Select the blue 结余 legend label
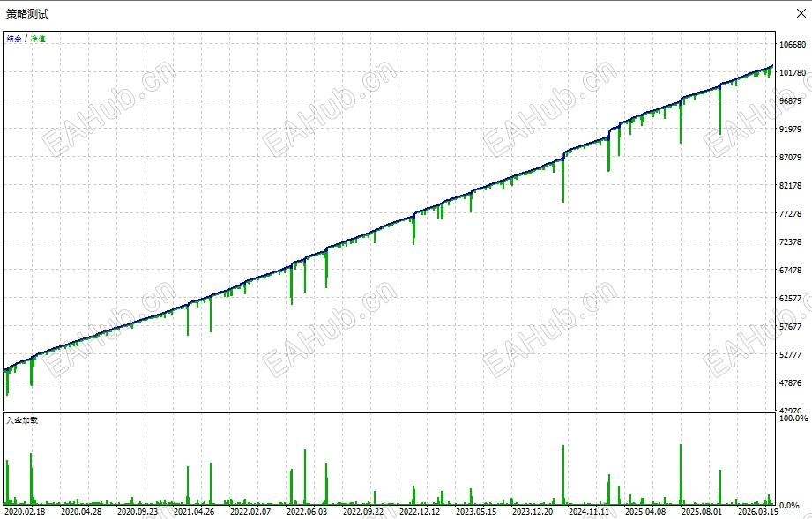This screenshot has width=812, height=519. 14,39
